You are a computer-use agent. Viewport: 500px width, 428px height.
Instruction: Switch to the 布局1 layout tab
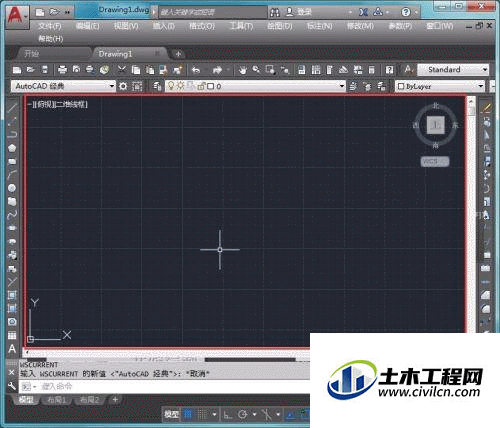point(56,399)
